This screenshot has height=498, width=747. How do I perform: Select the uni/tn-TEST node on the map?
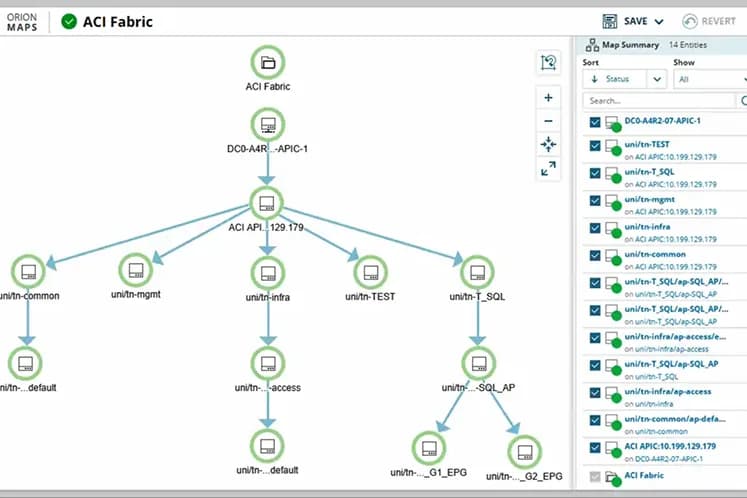coord(371,273)
